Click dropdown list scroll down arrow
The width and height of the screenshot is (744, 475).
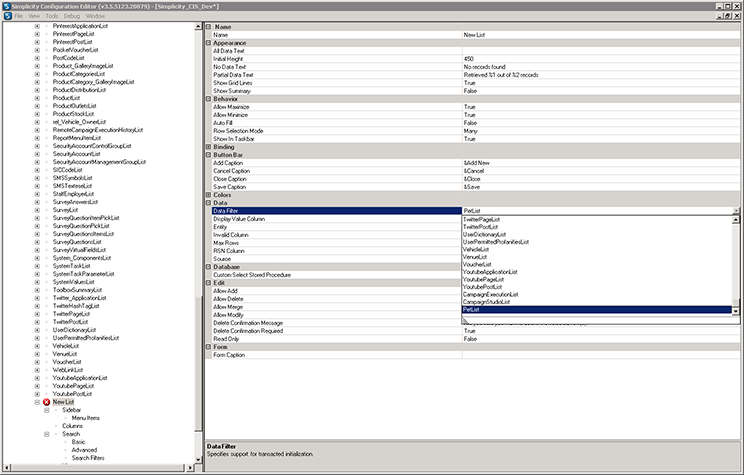coord(735,311)
